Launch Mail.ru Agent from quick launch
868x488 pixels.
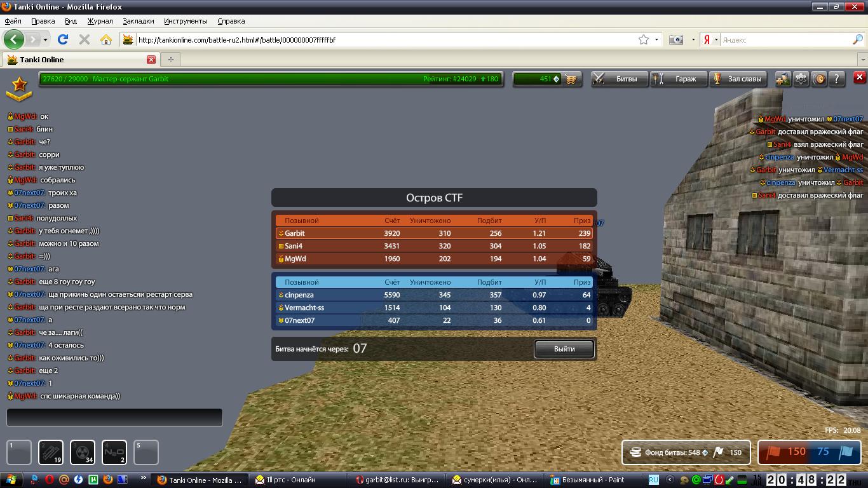coord(64,480)
